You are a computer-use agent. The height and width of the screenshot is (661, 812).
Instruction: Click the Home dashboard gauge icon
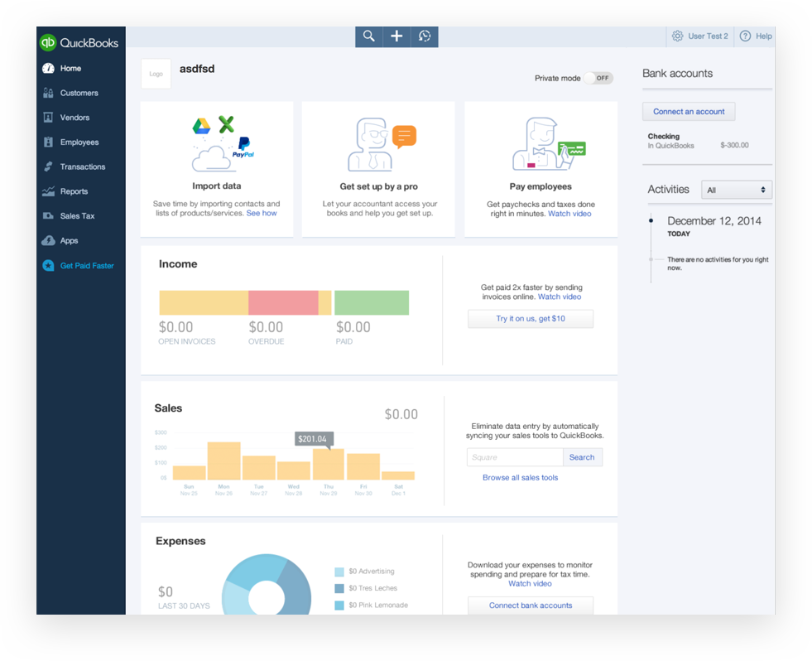(48, 68)
